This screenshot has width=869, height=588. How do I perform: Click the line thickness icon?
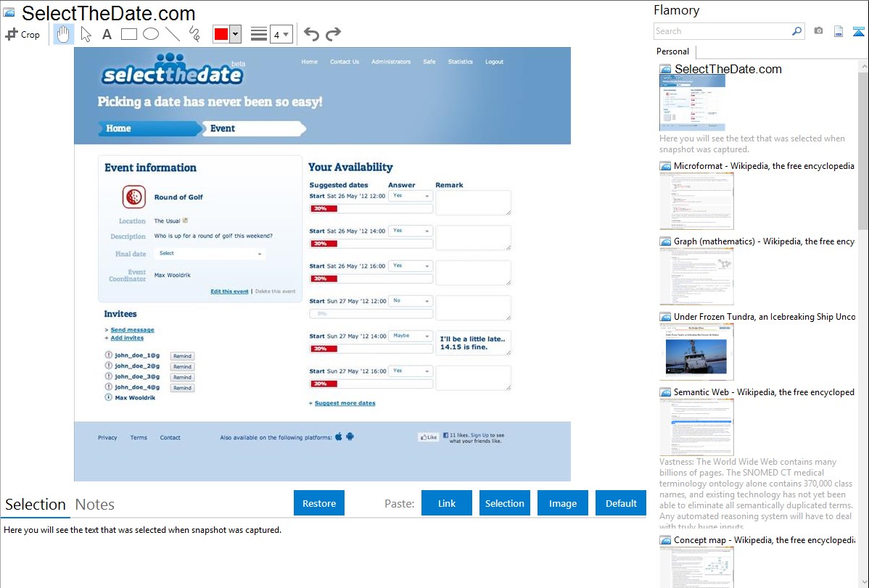coord(258,34)
